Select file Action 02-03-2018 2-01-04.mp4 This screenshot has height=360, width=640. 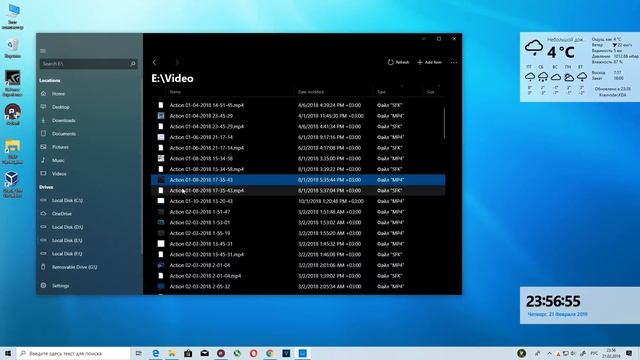point(298,276)
